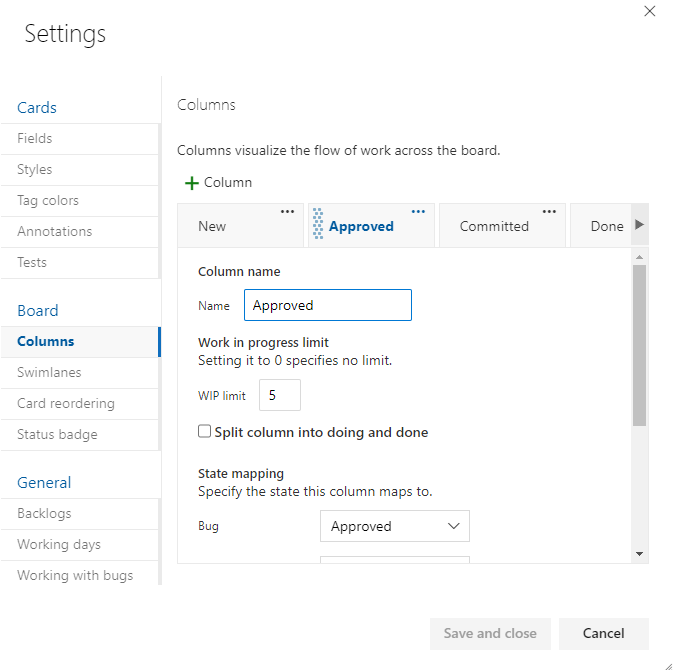Click the column panel vertical scrollbar thumb
Viewport: 673px width, 670px height.
tap(640, 346)
